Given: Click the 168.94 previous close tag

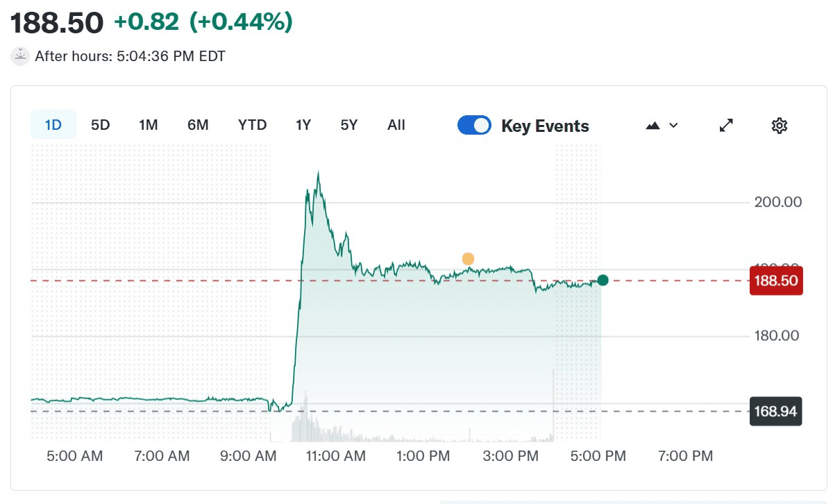Looking at the screenshot, I should tap(776, 412).
